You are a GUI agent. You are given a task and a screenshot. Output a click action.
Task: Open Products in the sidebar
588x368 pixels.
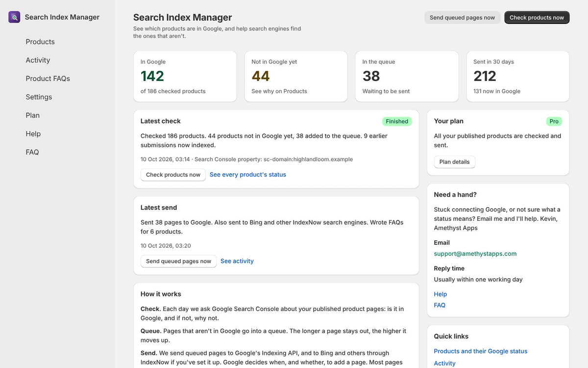point(40,42)
